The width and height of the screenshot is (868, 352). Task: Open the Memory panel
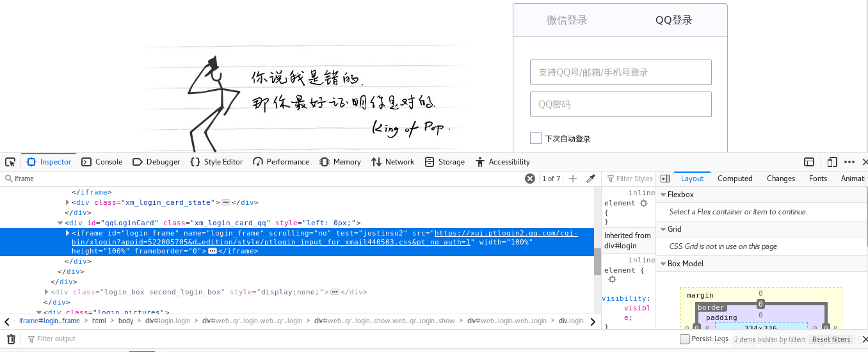(x=341, y=162)
